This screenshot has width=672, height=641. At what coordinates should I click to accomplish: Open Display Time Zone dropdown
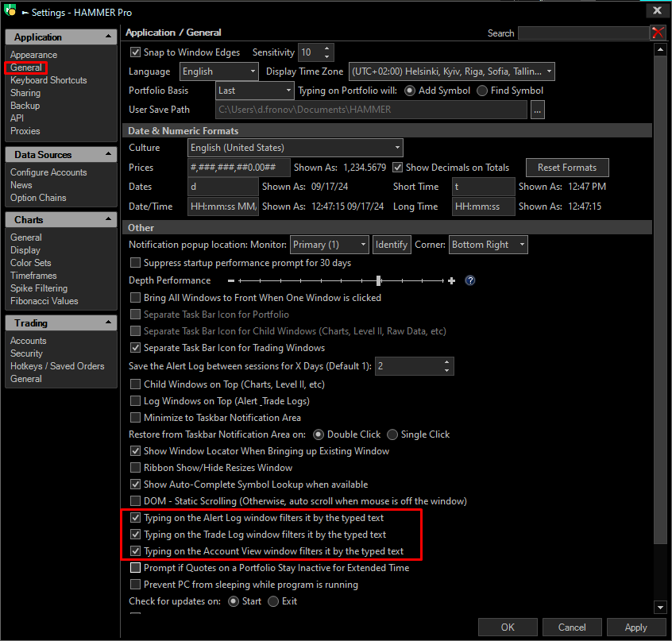point(452,71)
